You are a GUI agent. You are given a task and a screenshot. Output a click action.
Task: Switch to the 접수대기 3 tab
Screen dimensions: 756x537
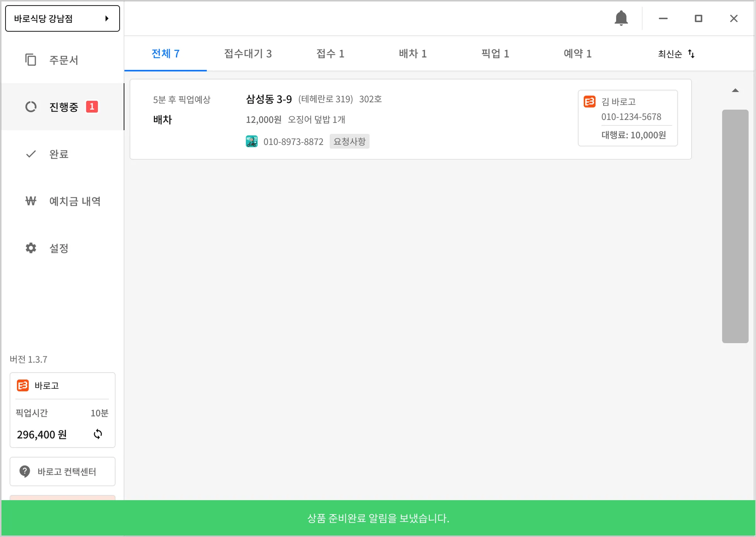(248, 54)
